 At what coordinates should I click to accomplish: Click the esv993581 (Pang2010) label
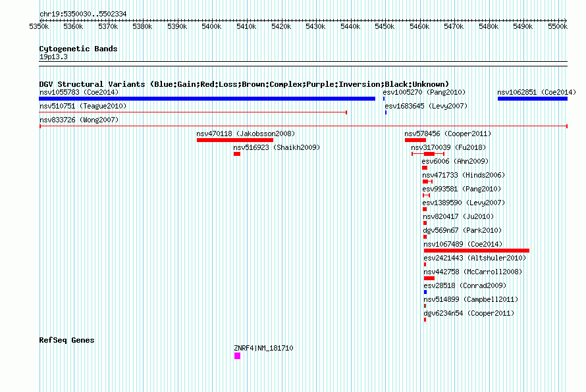[462, 189]
